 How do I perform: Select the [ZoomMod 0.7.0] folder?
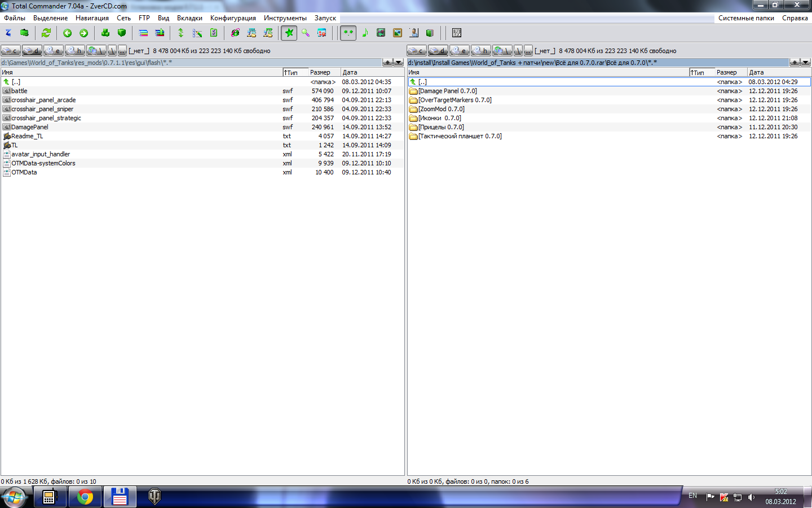point(609,109)
